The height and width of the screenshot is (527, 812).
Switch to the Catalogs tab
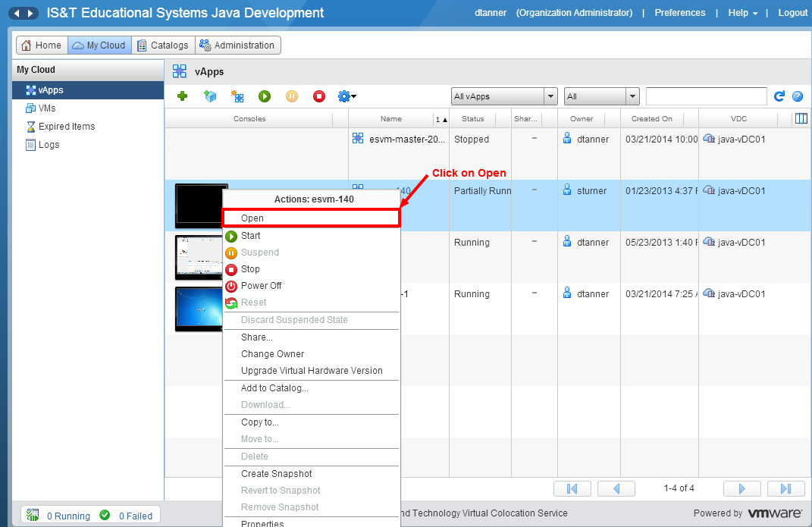tap(163, 45)
